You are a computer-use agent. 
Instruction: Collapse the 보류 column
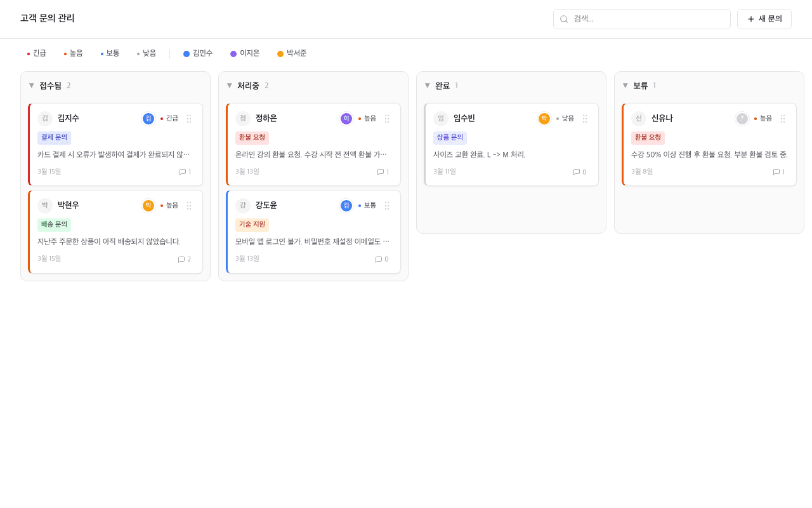(625, 85)
